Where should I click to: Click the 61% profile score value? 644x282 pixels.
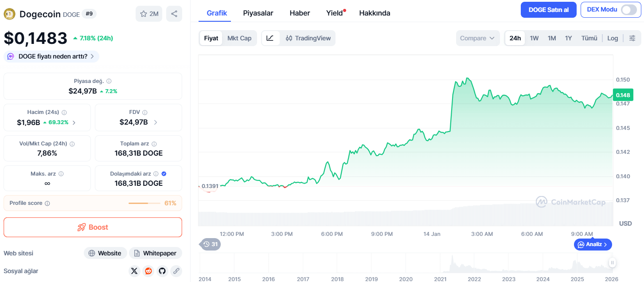(x=170, y=203)
